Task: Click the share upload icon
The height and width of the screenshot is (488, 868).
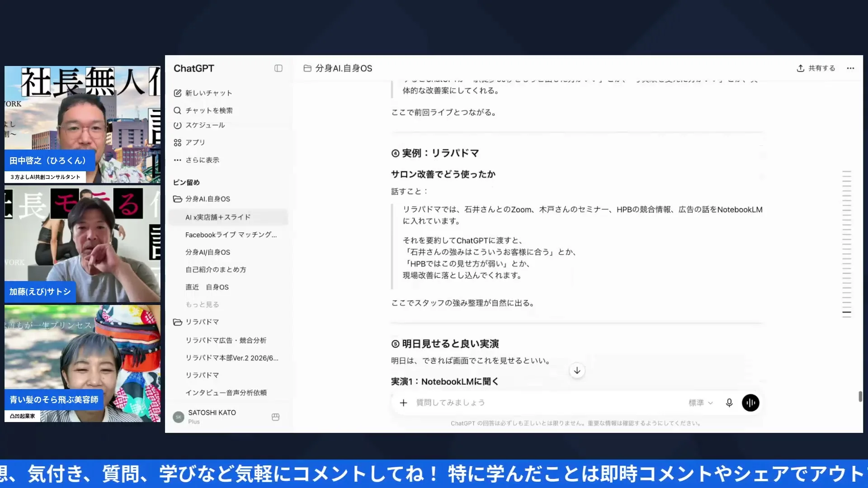Action: click(801, 68)
